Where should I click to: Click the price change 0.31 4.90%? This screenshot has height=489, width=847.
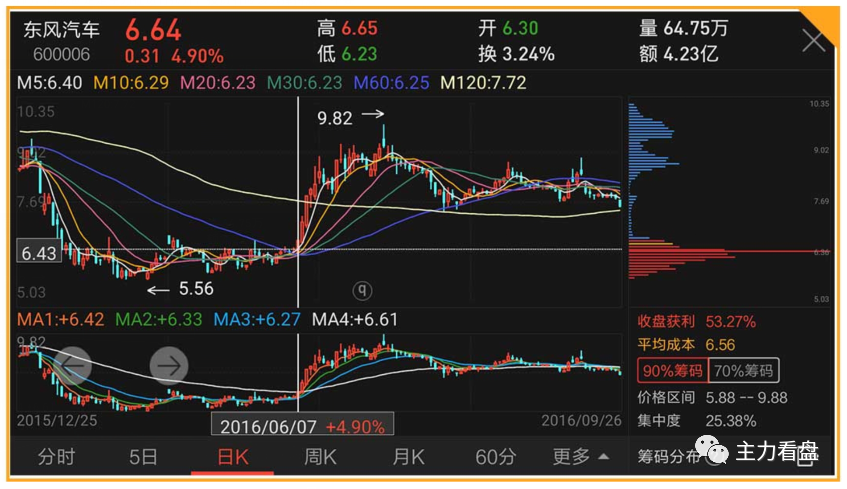point(174,56)
